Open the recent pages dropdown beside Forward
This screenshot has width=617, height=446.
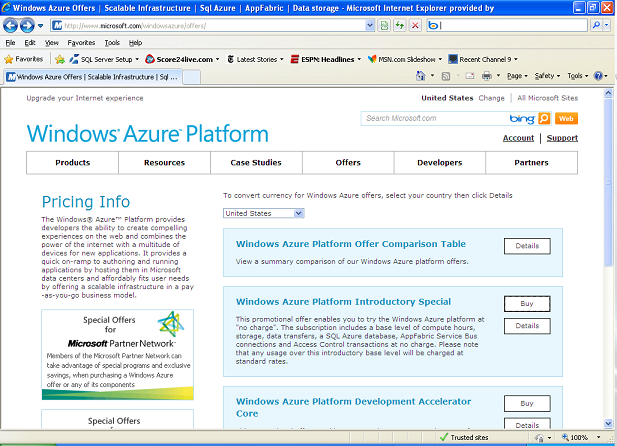click(x=41, y=26)
